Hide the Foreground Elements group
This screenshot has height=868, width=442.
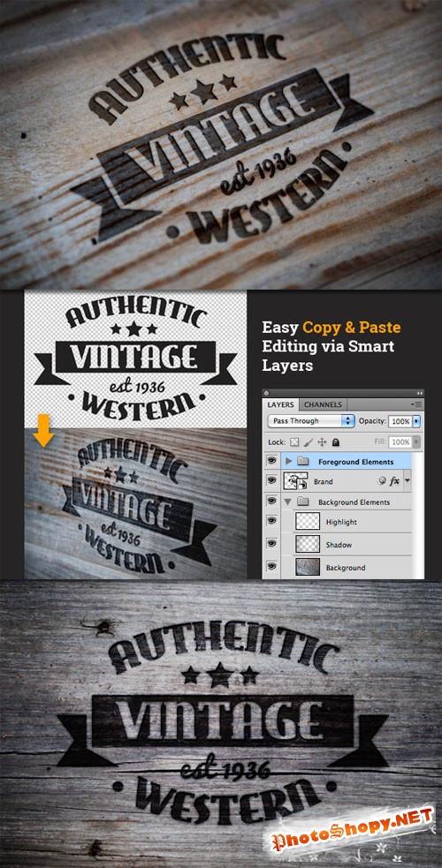click(x=271, y=461)
